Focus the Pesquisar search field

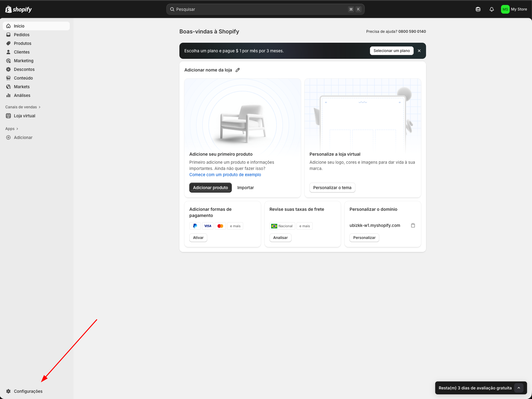point(266,9)
